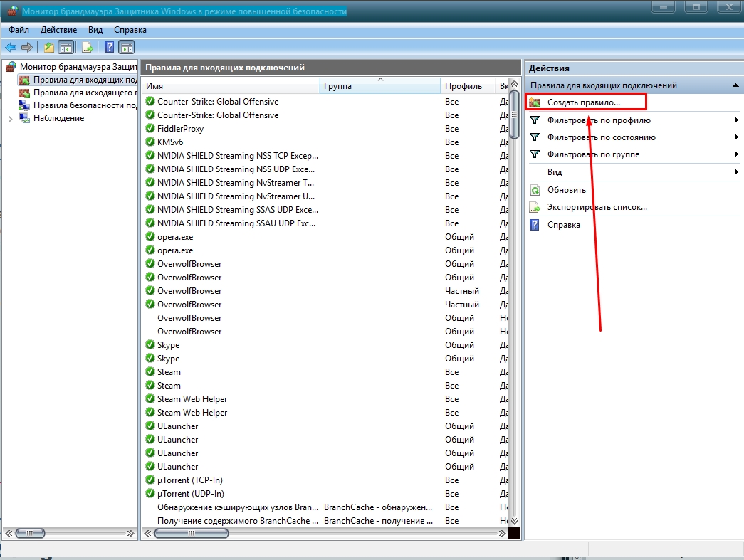The width and height of the screenshot is (744, 560).
Task: Click the root Монитор брандмауэра tree icon
Action: tap(11, 67)
